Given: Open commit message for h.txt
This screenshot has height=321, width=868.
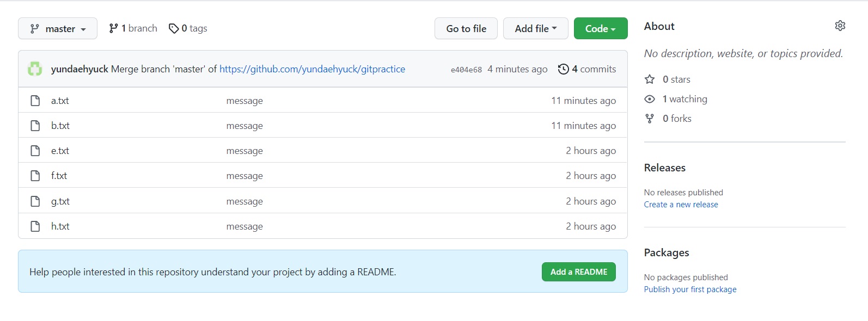Looking at the screenshot, I should click(x=244, y=226).
